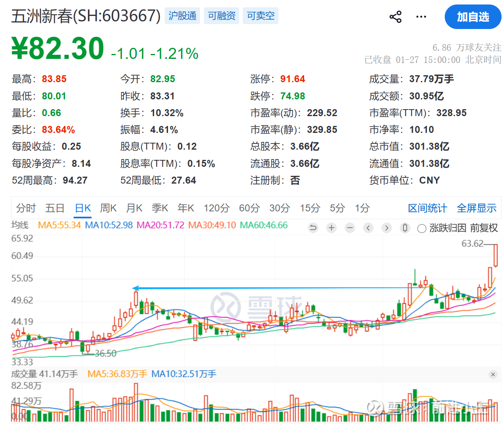504x424 pixels.
Task: Click the 沪股通 tag beside the stock name
Action: tap(182, 16)
